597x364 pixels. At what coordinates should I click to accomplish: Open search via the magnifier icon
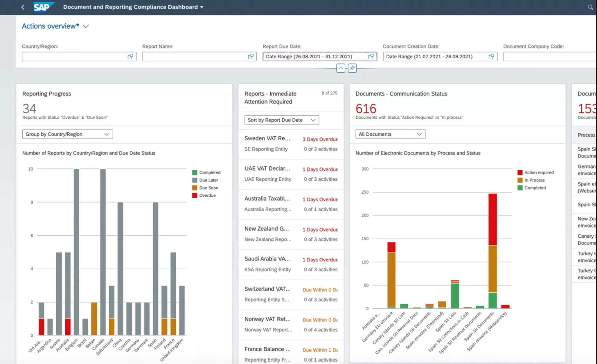(590, 7)
